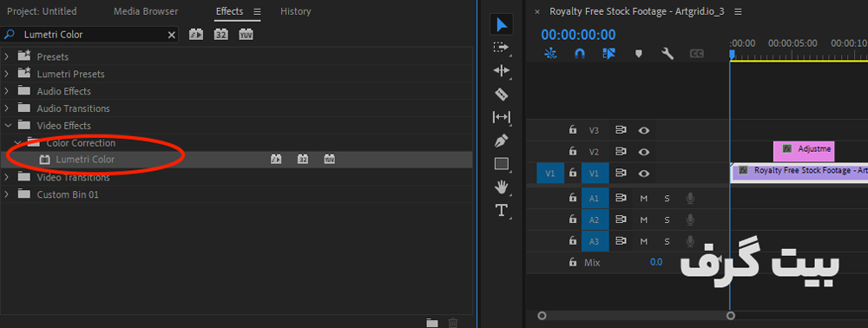Toggle Linked Selection in timeline
Screen dimensions: 868x328
click(609, 54)
